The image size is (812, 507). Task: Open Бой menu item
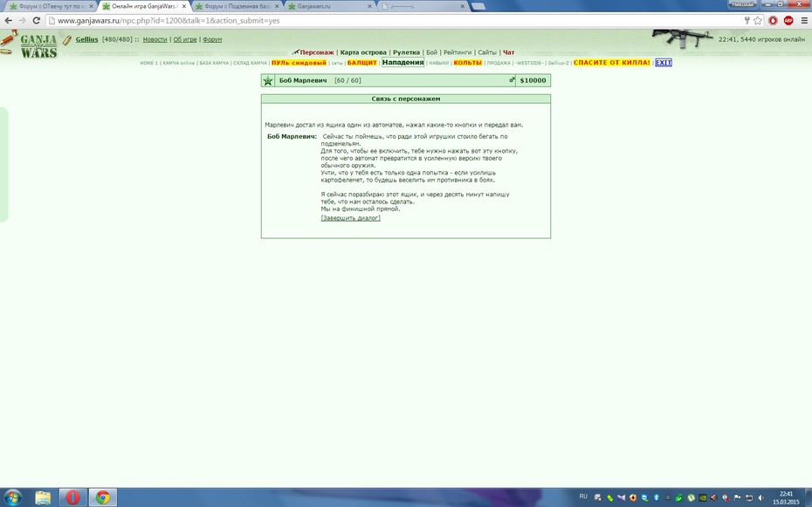(x=431, y=52)
